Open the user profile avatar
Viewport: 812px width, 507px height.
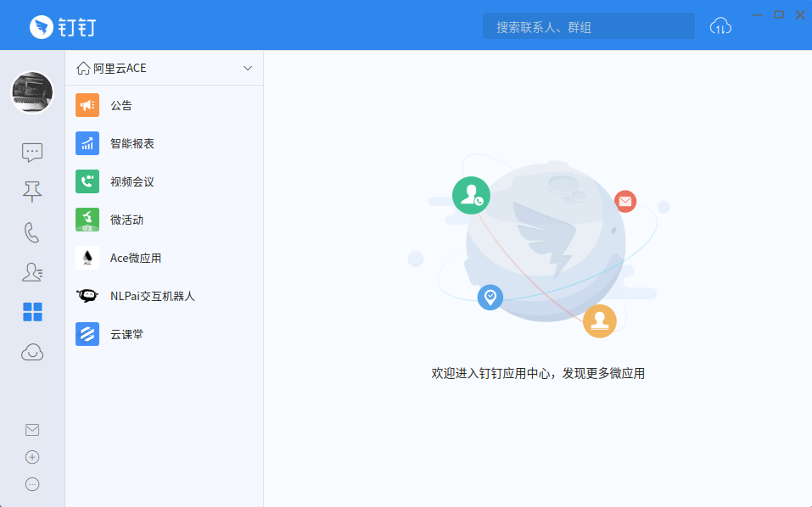coord(32,92)
